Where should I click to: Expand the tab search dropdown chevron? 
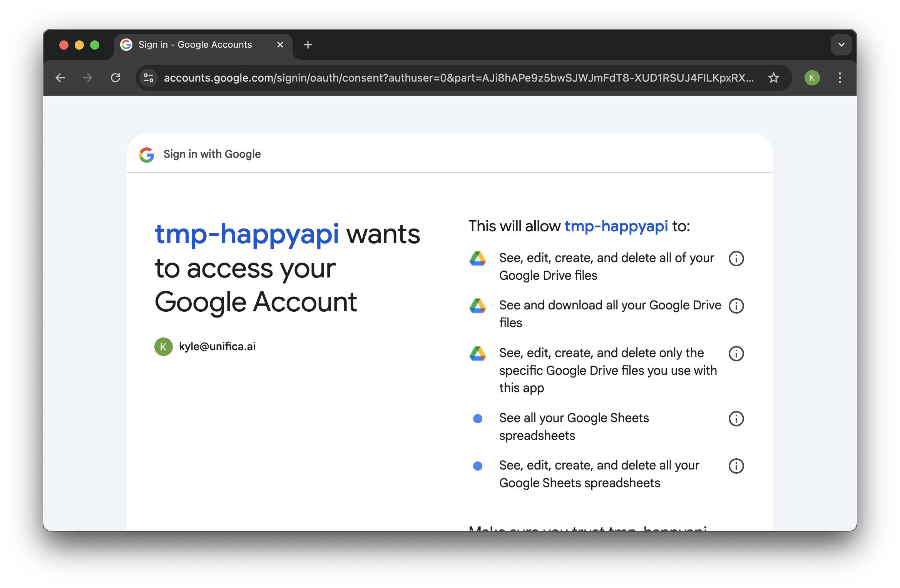(841, 45)
